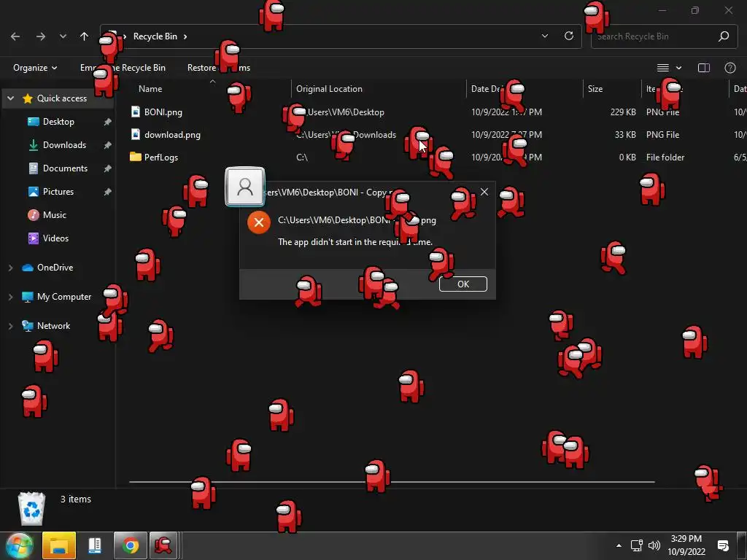Click the pin icon beside Documents

108,168
